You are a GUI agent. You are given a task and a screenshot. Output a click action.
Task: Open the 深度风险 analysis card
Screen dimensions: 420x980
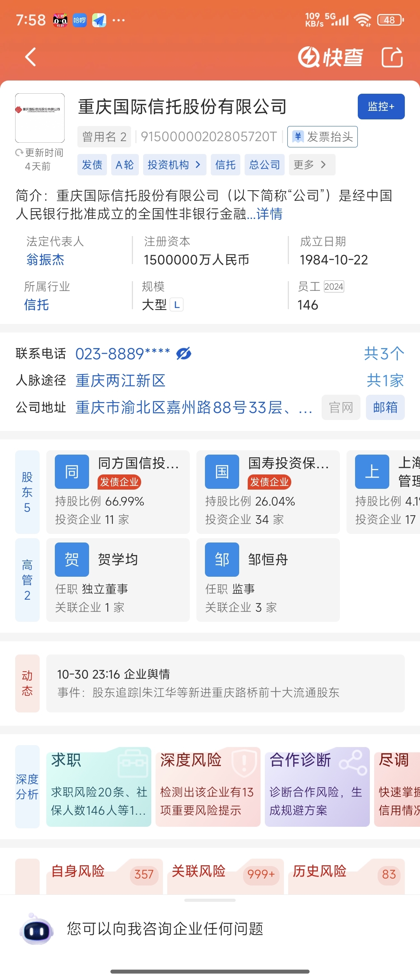pos(208,787)
